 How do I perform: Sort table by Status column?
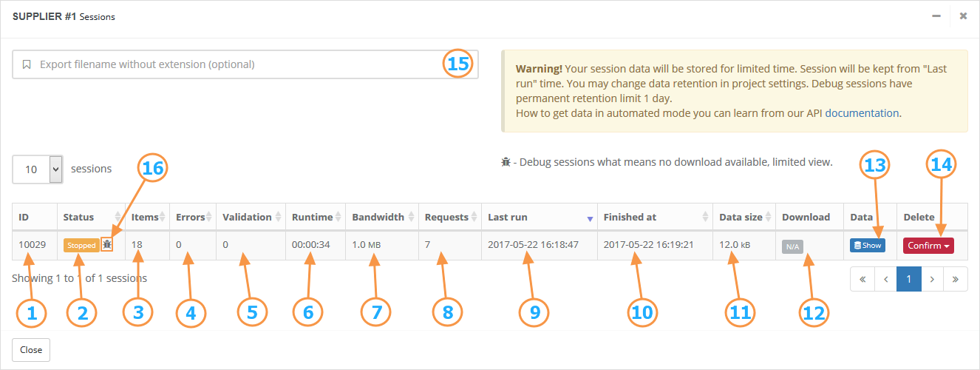coord(91,217)
